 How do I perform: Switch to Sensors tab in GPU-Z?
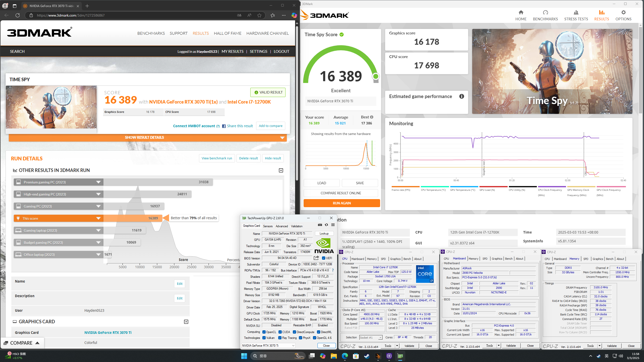[x=268, y=226]
